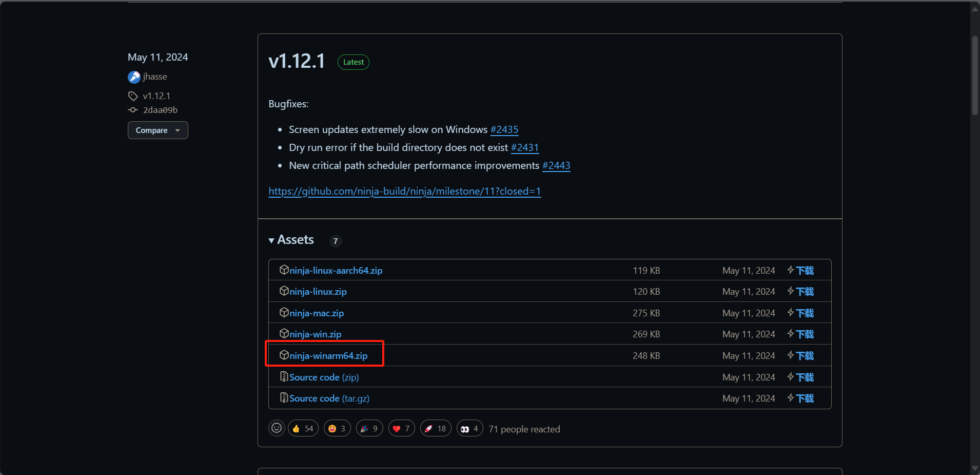Open commit 2daa09b link
980x475 pixels.
[160, 110]
